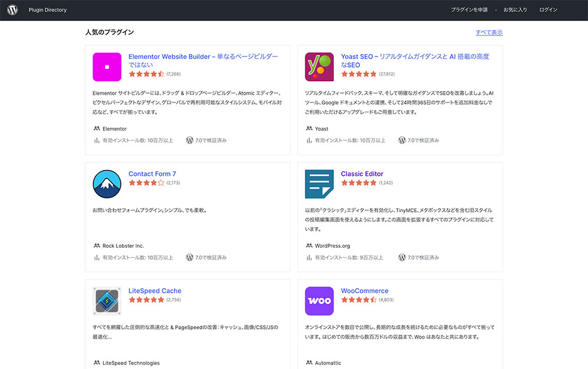
Task: Open the magenta Elementor plugin icon
Action: click(107, 67)
